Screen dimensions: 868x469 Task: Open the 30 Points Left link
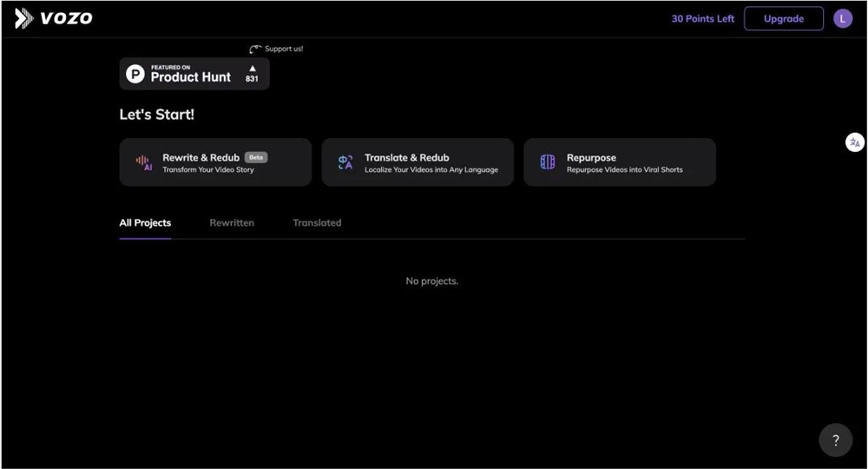click(x=702, y=19)
